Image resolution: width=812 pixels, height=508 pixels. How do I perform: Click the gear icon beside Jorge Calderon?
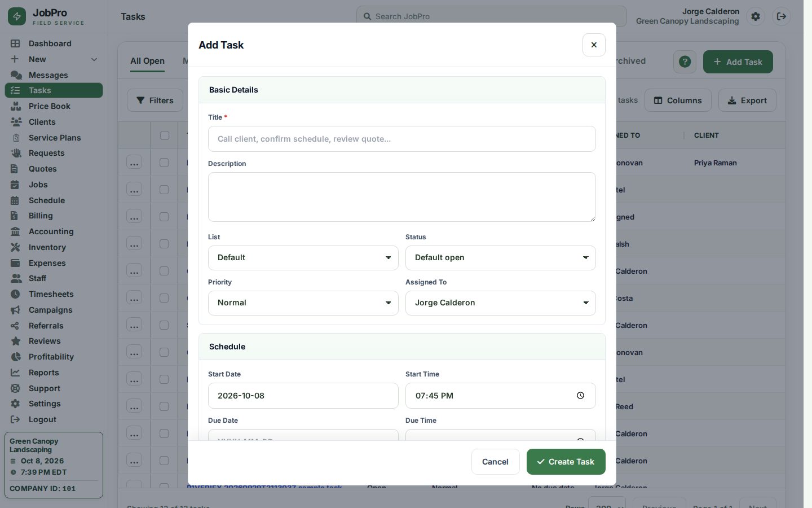coord(756,16)
